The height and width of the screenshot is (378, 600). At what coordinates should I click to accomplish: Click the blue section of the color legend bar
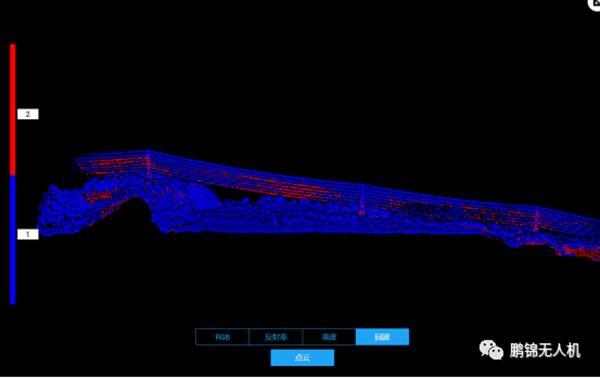point(13,240)
